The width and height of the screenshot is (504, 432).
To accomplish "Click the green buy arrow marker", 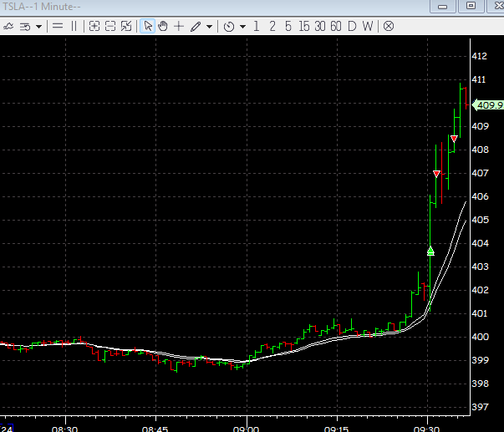I will [430, 251].
